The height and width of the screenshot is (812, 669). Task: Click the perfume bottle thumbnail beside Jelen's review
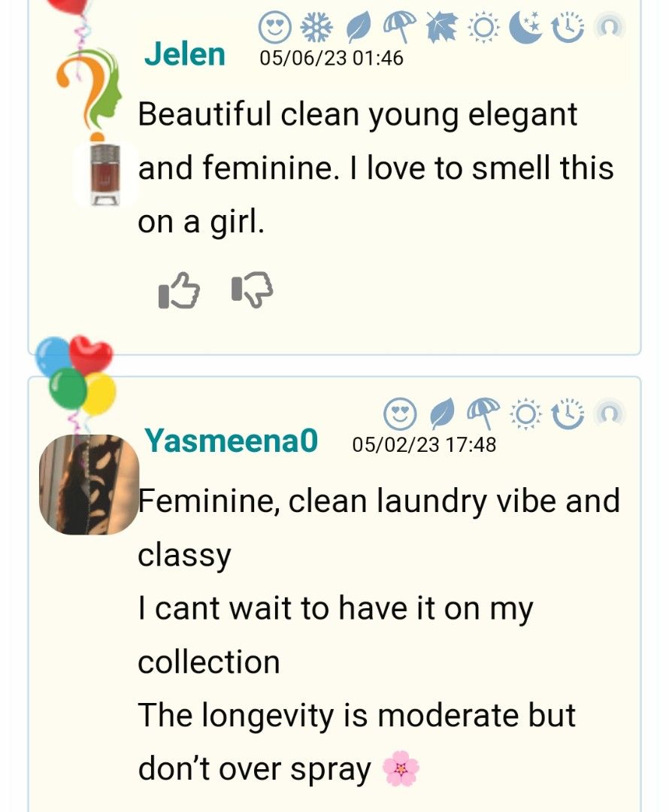(103, 175)
